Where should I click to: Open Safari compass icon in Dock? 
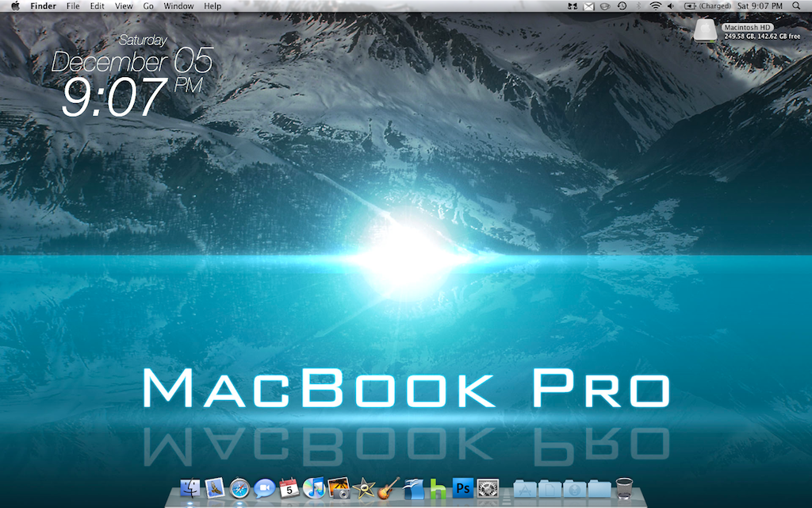coord(239,488)
